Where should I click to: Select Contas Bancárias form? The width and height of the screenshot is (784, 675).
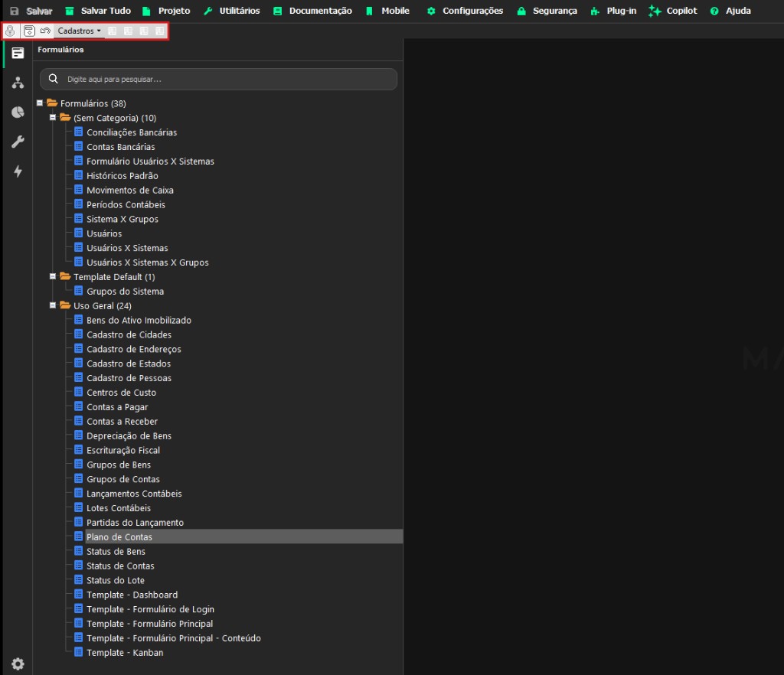[x=120, y=147]
